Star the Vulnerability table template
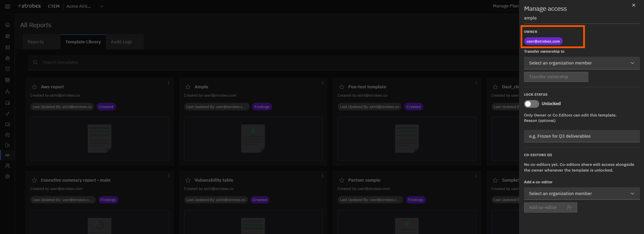 coord(188,180)
